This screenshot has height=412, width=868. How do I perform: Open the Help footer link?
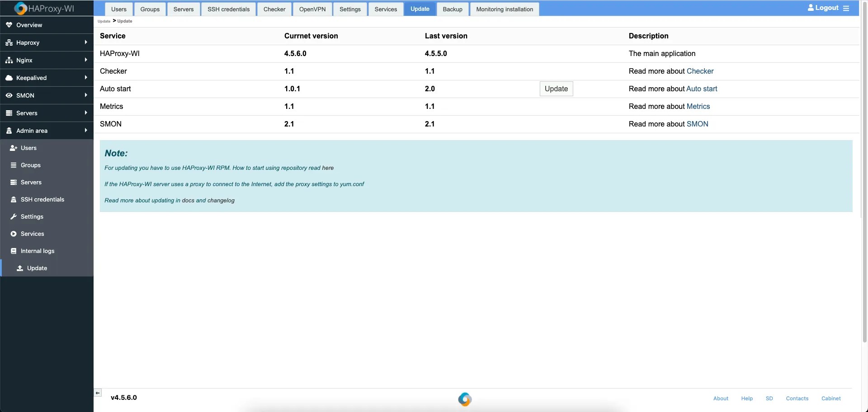coord(747,398)
